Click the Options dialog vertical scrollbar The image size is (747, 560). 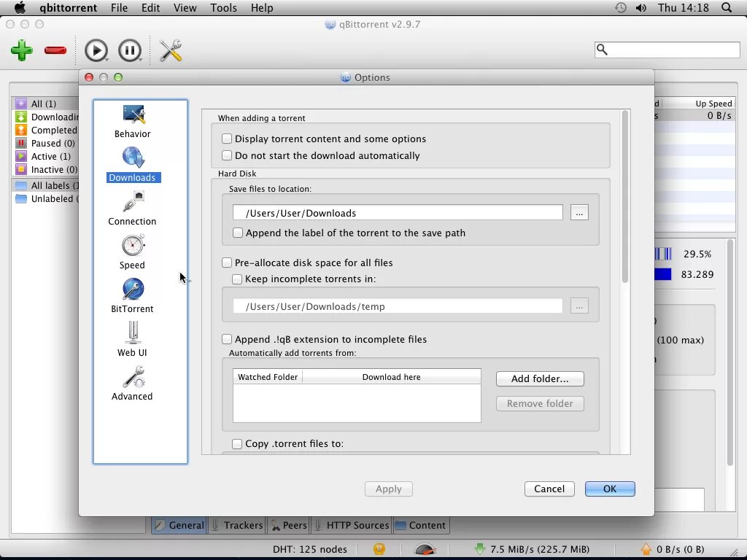coord(625,198)
